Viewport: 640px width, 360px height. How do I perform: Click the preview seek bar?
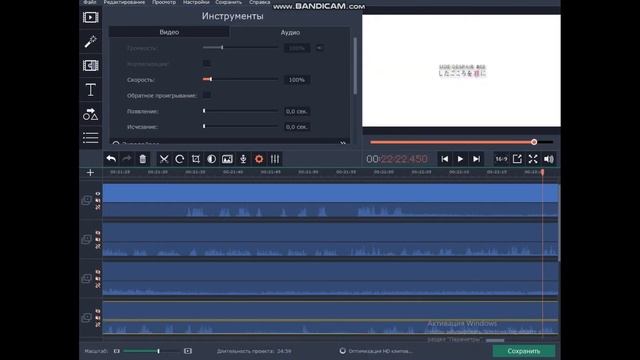pos(462,142)
